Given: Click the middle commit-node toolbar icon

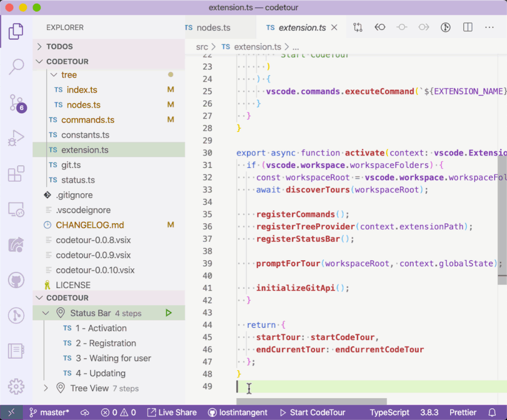Looking at the screenshot, I should coord(402,27).
